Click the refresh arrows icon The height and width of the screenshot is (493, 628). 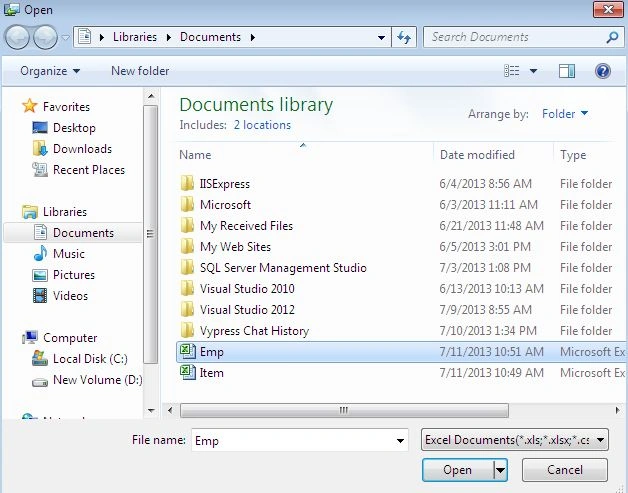(x=404, y=38)
